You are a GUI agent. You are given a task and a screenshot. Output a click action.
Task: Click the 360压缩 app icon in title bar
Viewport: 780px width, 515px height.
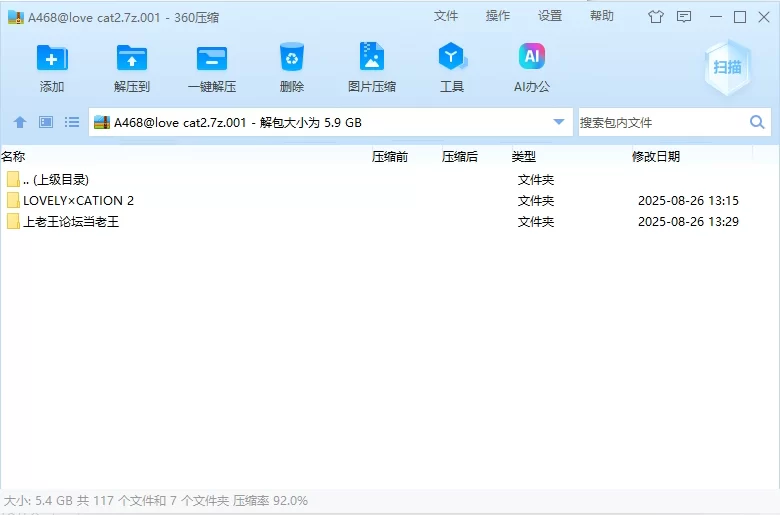click(15, 17)
